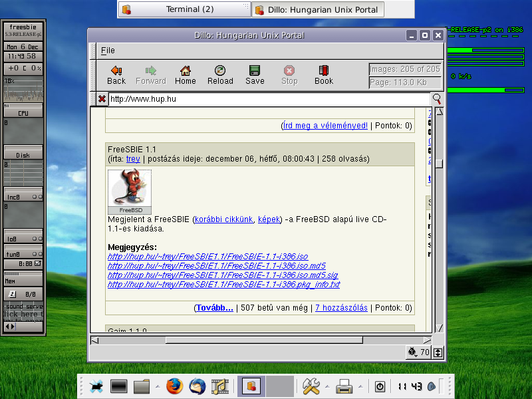Click the horizontal scrollbar right arrow
The image size is (532, 399).
pyautogui.click(x=428, y=340)
